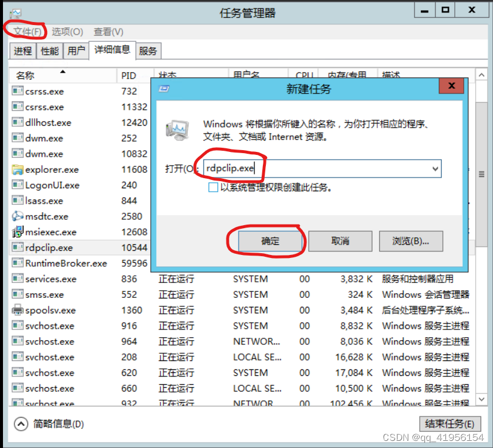
Task: Click the 服务和控制器应用 description
Action: point(417,279)
